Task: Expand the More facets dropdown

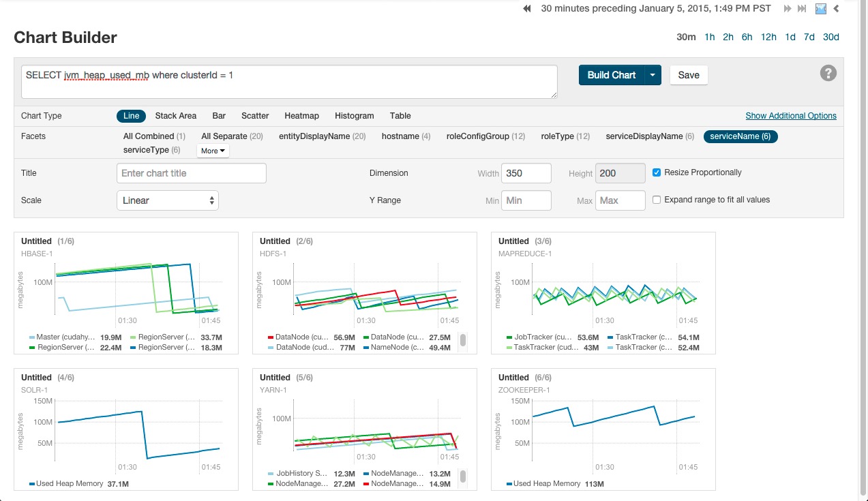Action: (213, 151)
